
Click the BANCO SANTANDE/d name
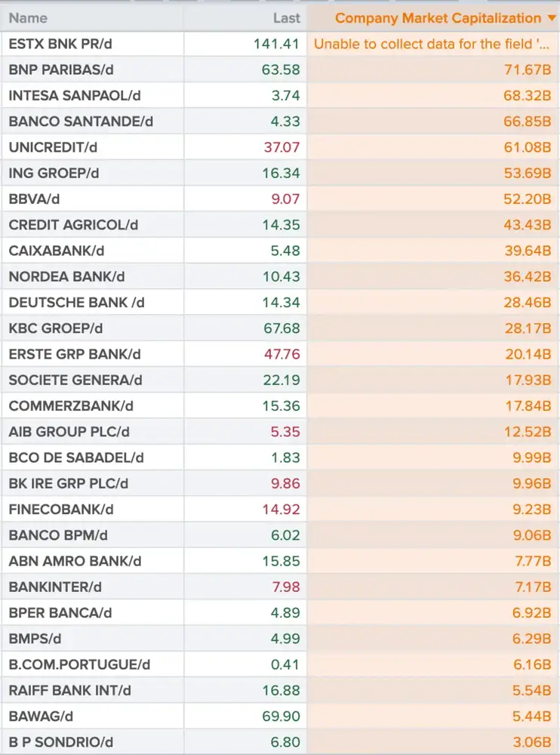click(81, 122)
